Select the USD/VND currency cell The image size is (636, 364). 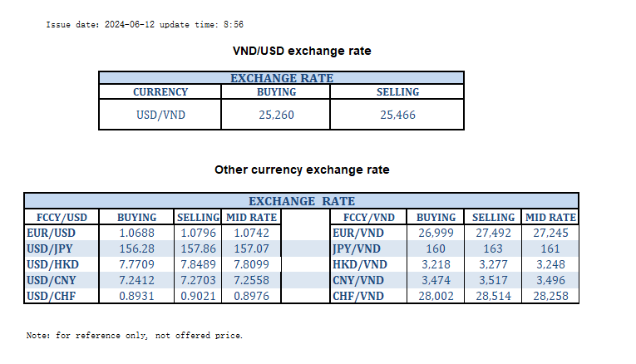tap(160, 115)
